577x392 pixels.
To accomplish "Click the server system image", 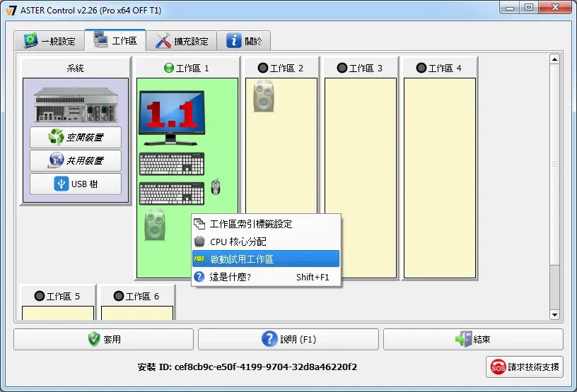I will click(x=76, y=107).
